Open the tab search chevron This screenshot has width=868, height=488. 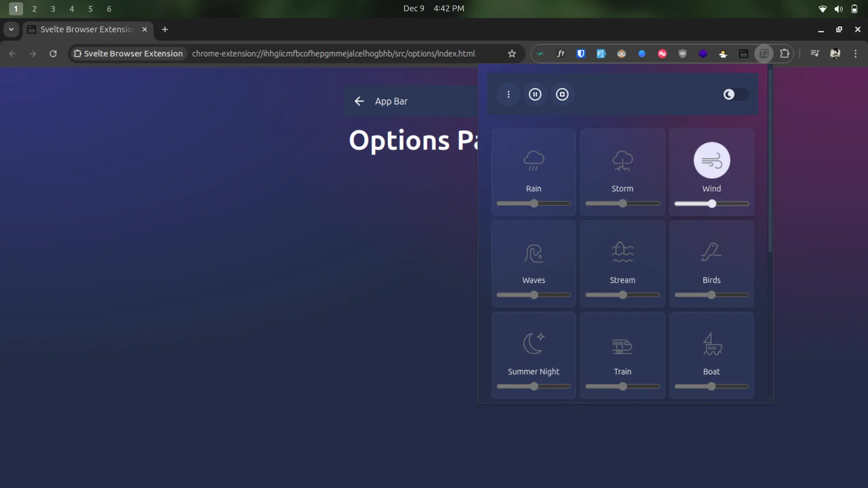(11, 29)
